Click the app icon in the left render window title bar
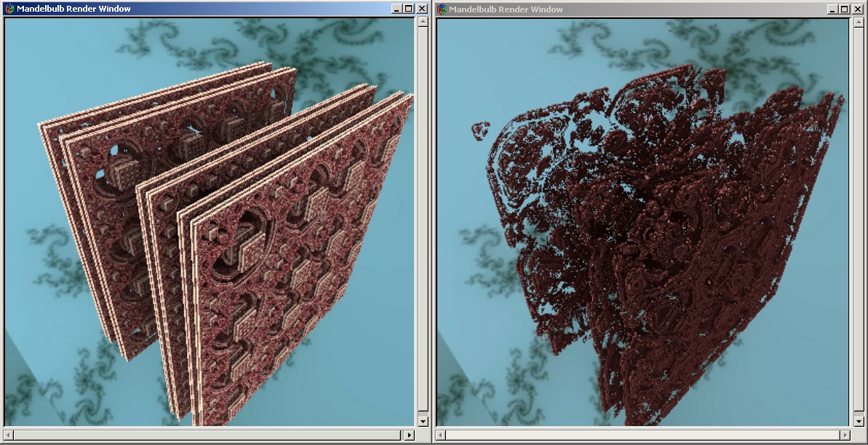The width and height of the screenshot is (868, 445). pos(9,9)
